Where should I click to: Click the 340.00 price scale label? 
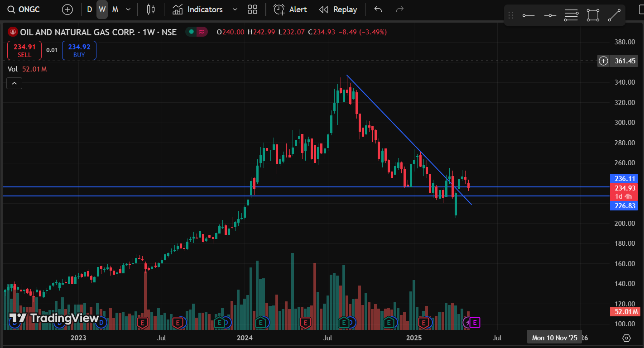[625, 82]
